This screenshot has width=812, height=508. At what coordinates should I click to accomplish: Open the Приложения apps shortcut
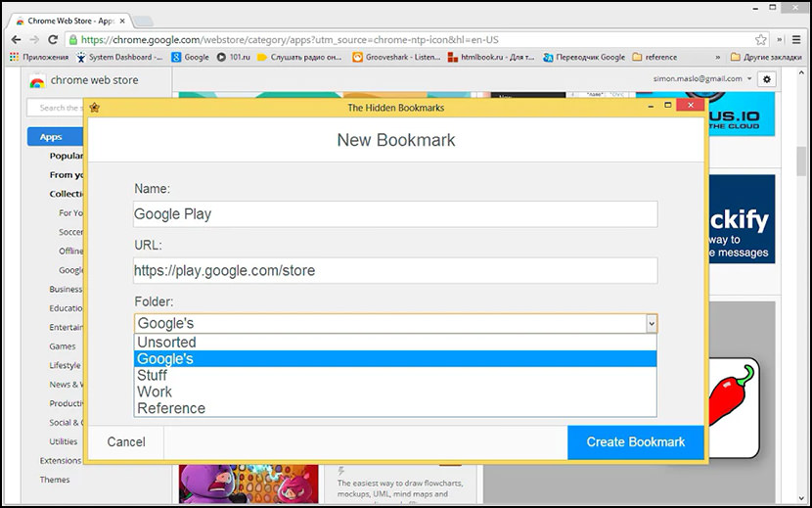click(39, 57)
